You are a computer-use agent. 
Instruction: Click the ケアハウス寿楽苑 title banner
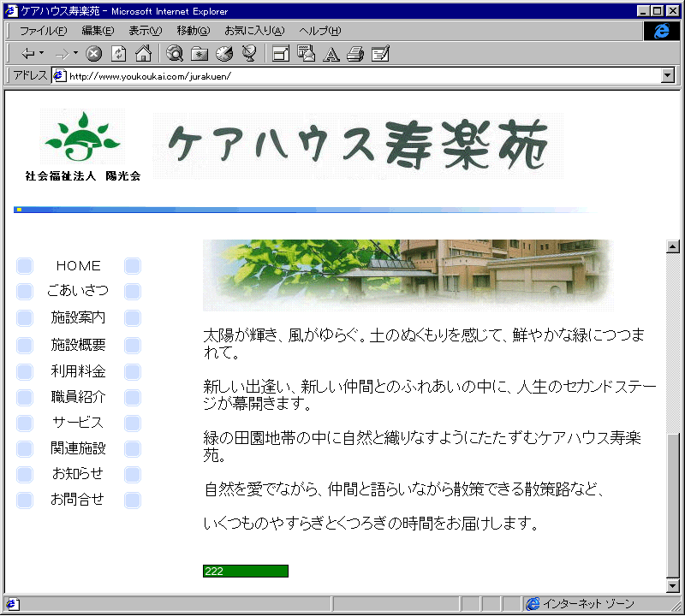coord(358,145)
